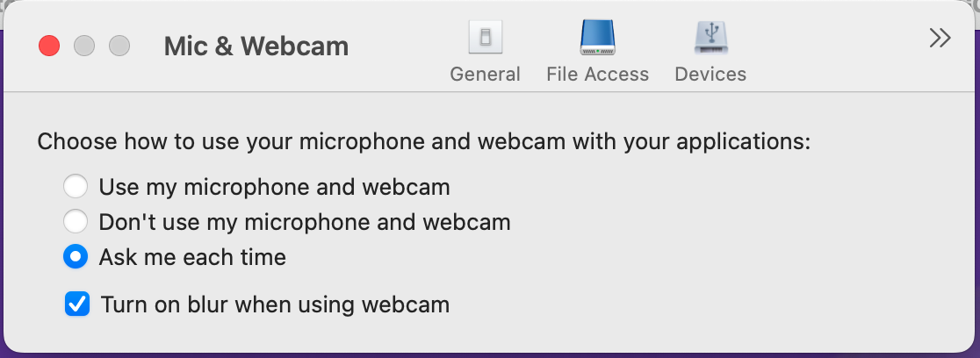
Task: Expand the toolbar overflow double chevron
Action: pos(940,38)
